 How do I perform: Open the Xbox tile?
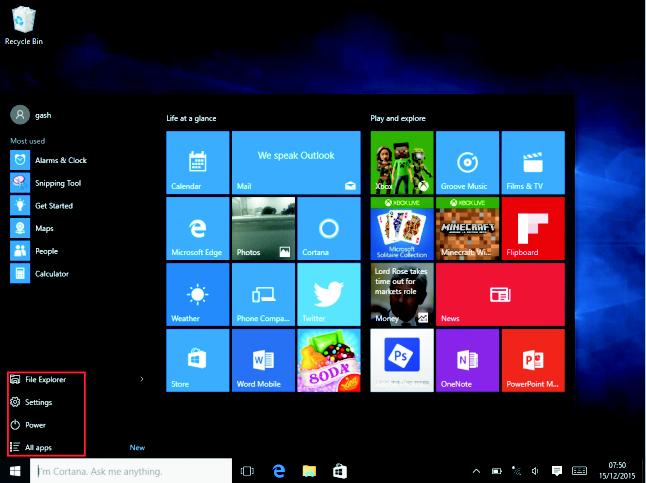click(x=402, y=162)
